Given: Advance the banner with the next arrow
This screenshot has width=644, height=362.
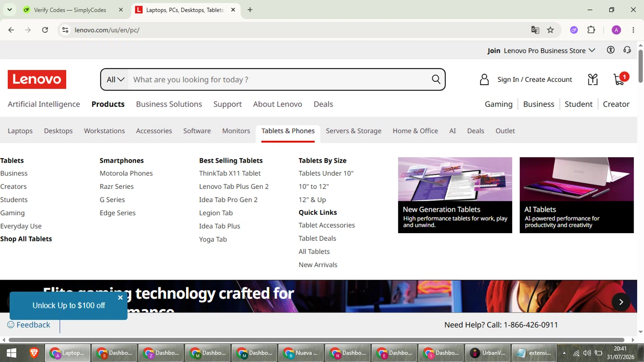Looking at the screenshot, I should (621, 302).
